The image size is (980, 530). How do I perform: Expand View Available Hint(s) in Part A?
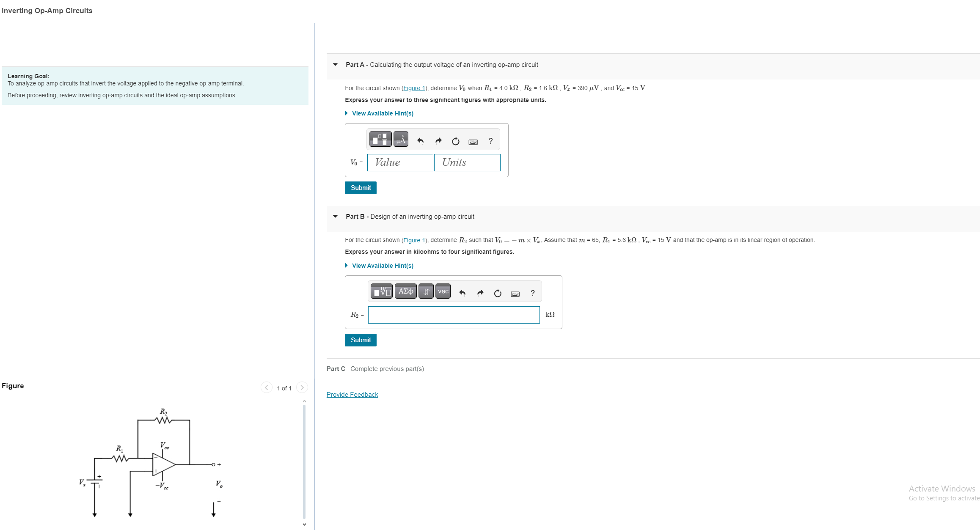[x=382, y=113]
